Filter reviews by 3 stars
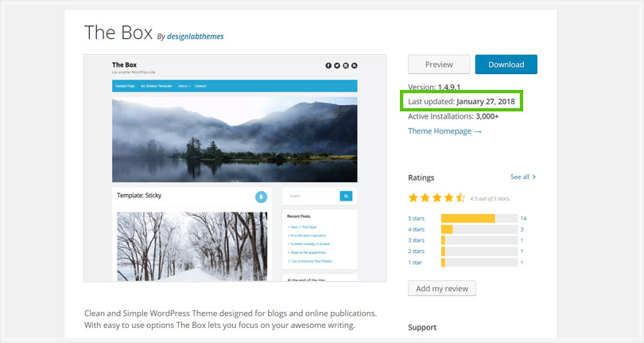 416,240
